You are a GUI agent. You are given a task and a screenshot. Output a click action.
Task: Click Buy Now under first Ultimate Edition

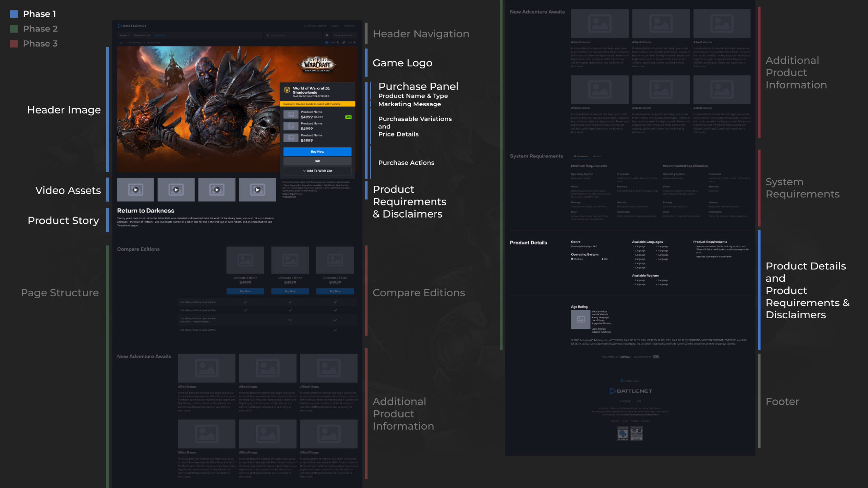[x=245, y=291]
